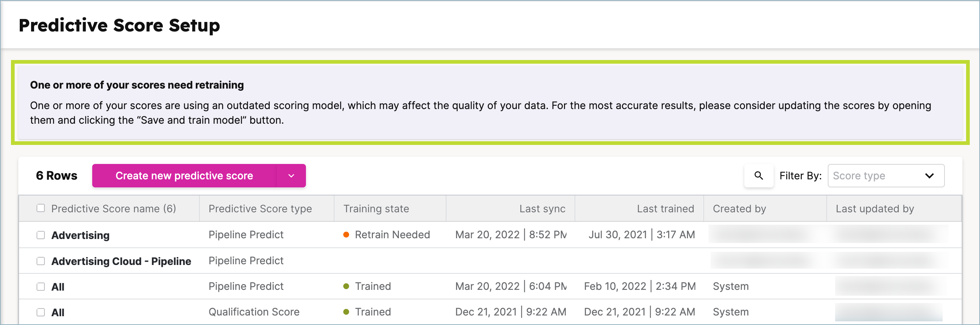The height and width of the screenshot is (325, 980).
Task: Click the Last sync column header
Action: [x=542, y=209]
